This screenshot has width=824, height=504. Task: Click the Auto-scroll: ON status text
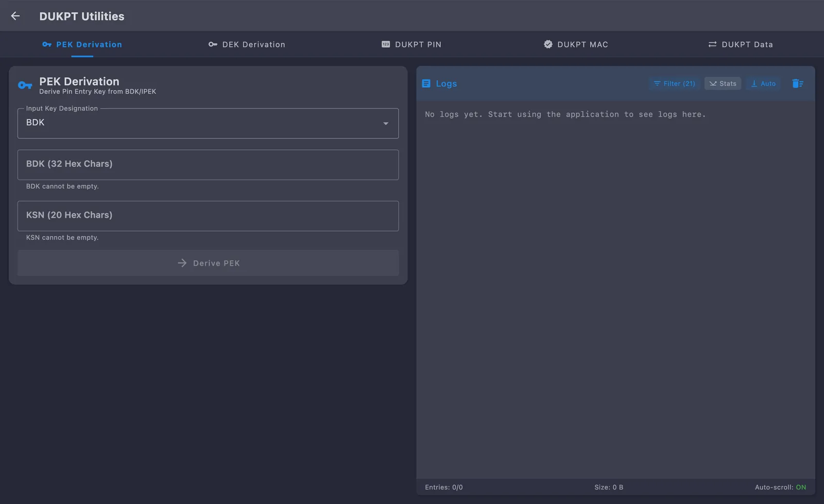780,487
